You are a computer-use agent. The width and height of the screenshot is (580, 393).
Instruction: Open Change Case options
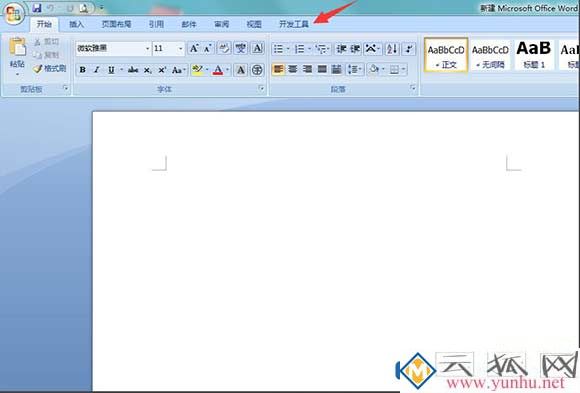(x=179, y=70)
